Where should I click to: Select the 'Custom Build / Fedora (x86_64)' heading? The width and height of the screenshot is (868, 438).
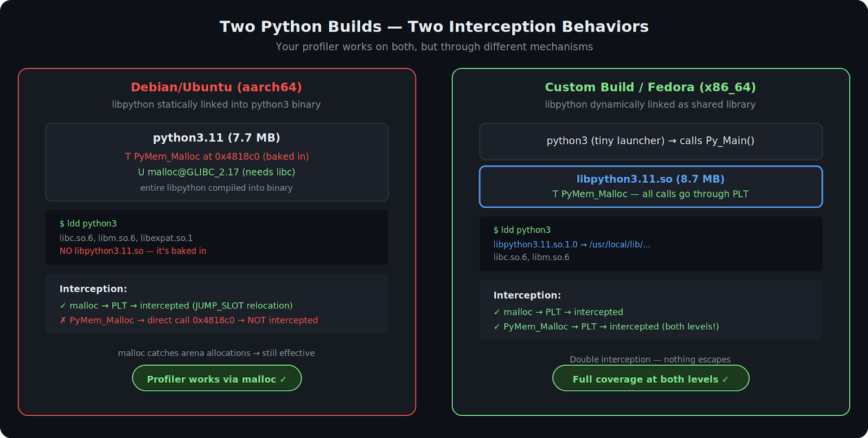(650, 87)
